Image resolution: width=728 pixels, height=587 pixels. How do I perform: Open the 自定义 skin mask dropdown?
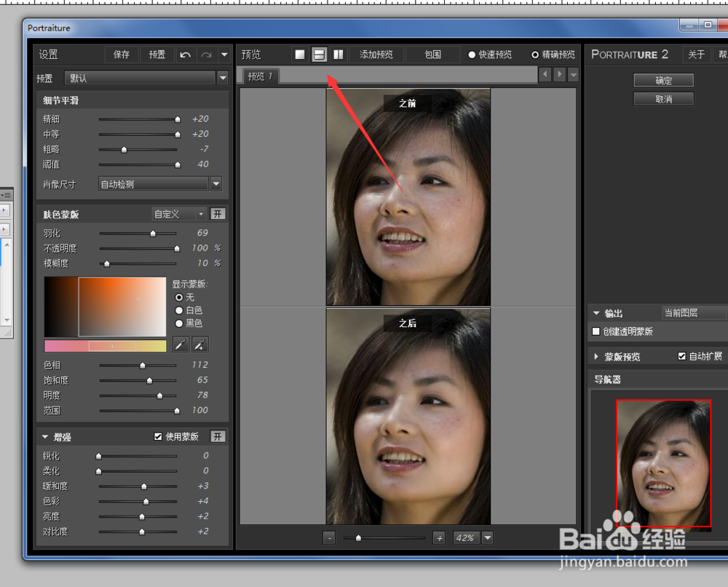[x=179, y=214]
